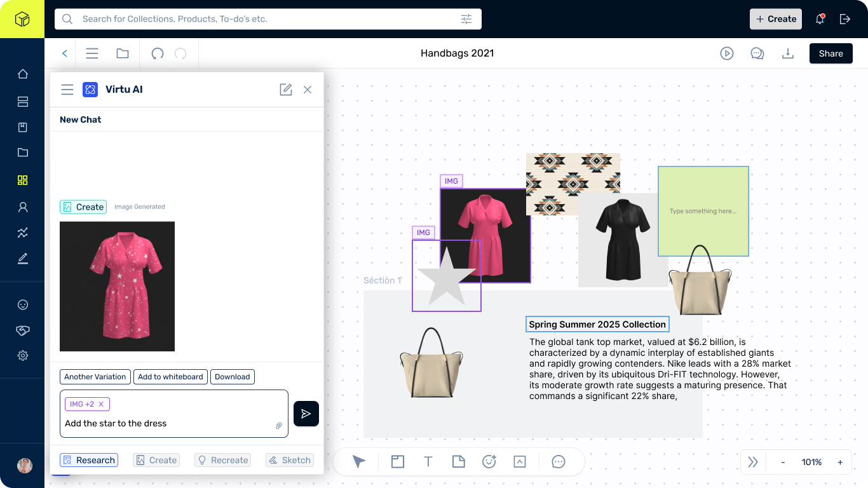
Task: Enable Research mode in the chat panel
Action: pos(88,459)
